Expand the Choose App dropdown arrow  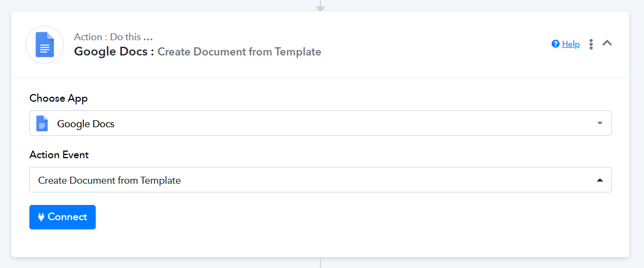coord(600,123)
